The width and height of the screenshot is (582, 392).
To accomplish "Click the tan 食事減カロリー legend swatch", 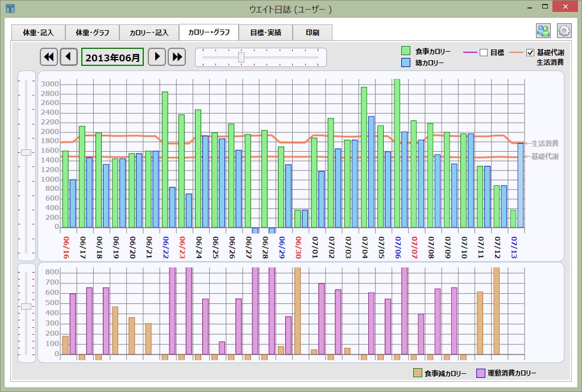I will coord(418,373).
